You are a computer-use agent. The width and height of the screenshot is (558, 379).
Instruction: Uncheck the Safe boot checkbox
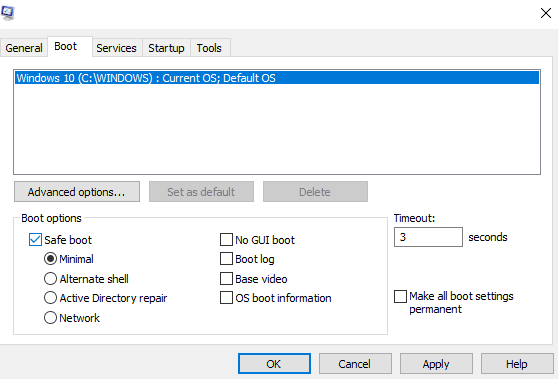point(35,239)
